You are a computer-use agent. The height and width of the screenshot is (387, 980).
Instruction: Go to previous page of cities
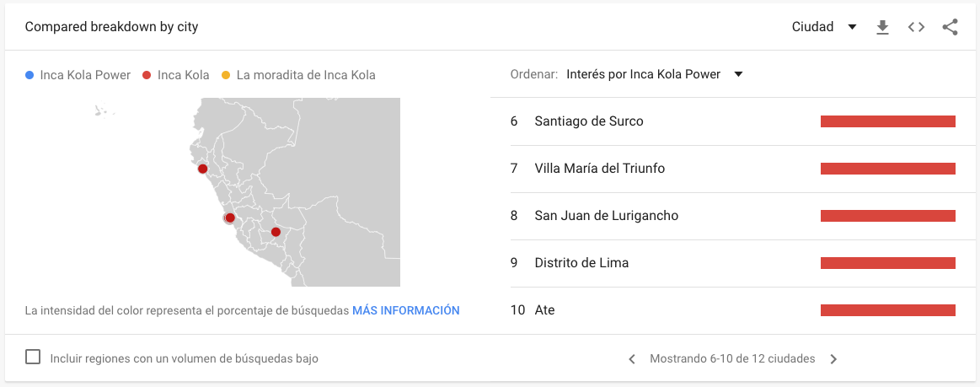click(632, 359)
